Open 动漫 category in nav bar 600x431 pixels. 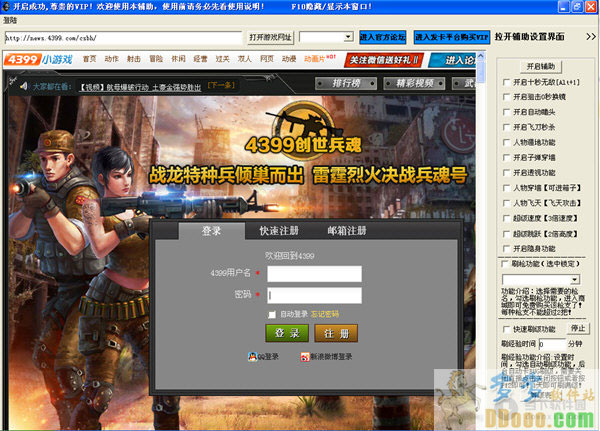tap(289, 59)
